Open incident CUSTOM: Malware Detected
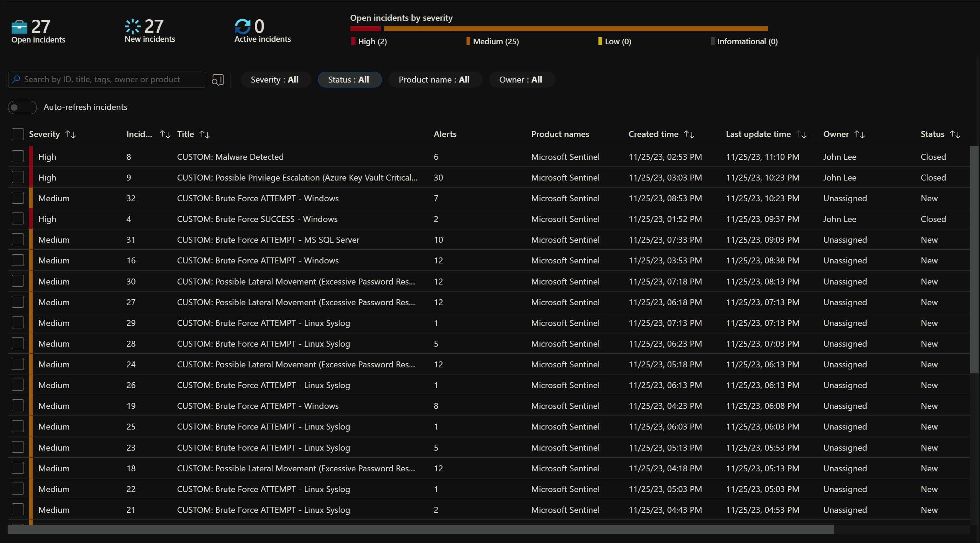980x543 pixels. [230, 157]
